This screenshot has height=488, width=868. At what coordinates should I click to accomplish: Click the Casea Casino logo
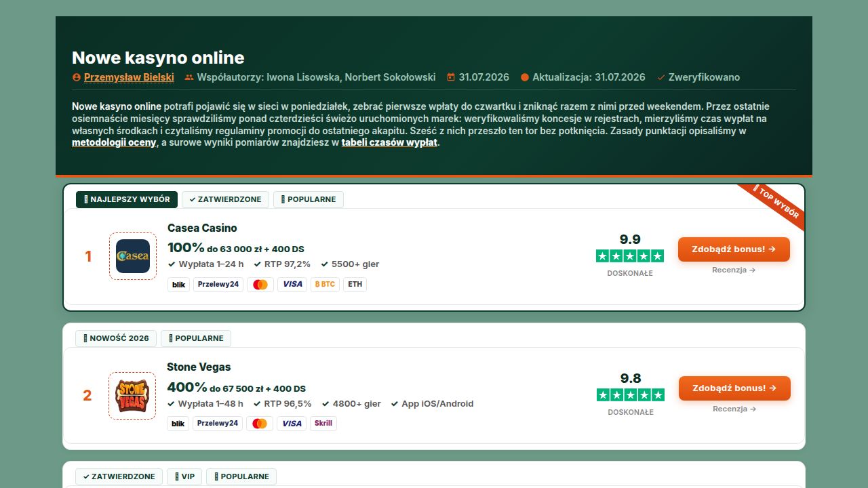[x=133, y=256]
